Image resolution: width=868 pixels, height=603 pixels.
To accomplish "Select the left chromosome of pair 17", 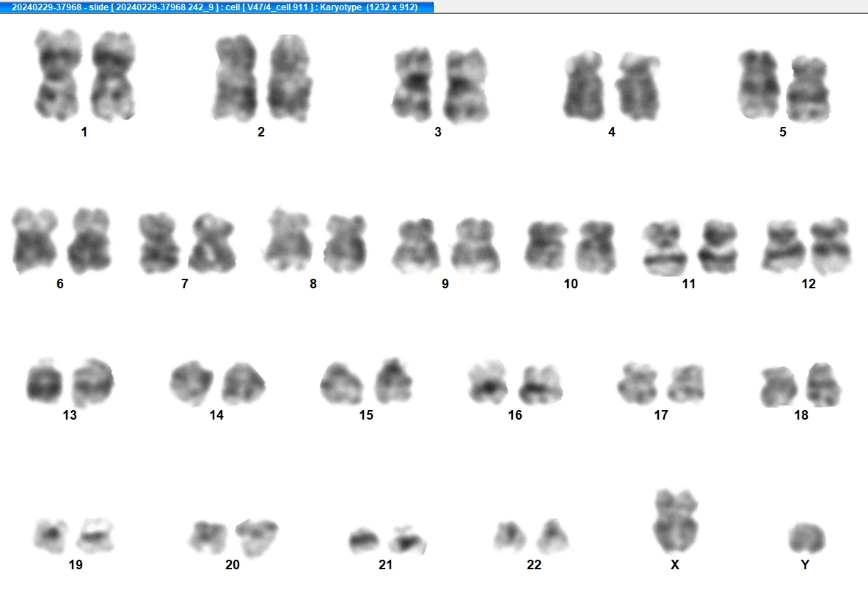I will tap(637, 383).
